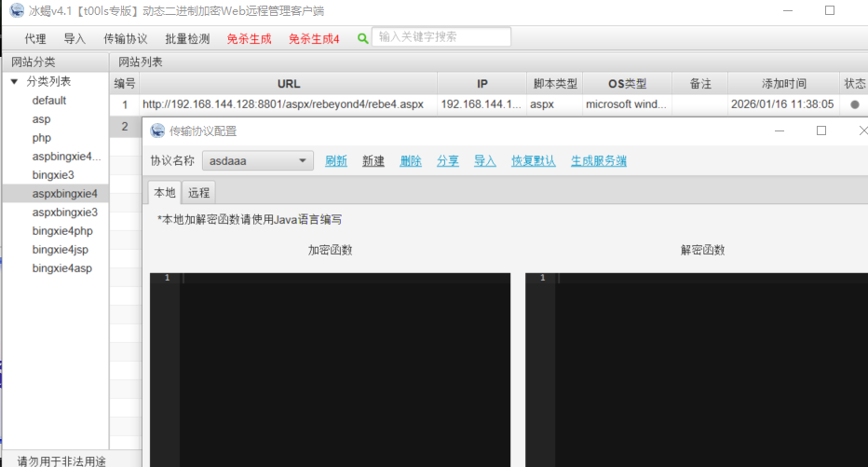Click the red 免杀生成4 menu item
Image resolution: width=868 pixels, height=467 pixels.
click(314, 39)
